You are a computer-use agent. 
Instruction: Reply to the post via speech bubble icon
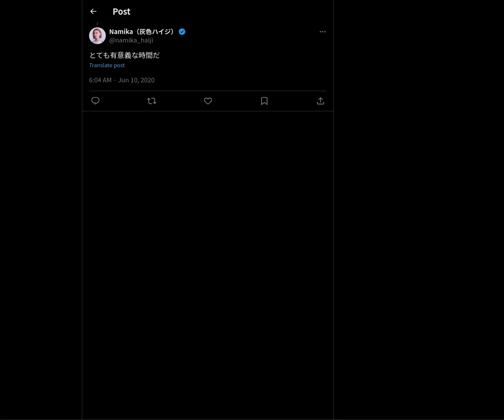[x=95, y=101]
